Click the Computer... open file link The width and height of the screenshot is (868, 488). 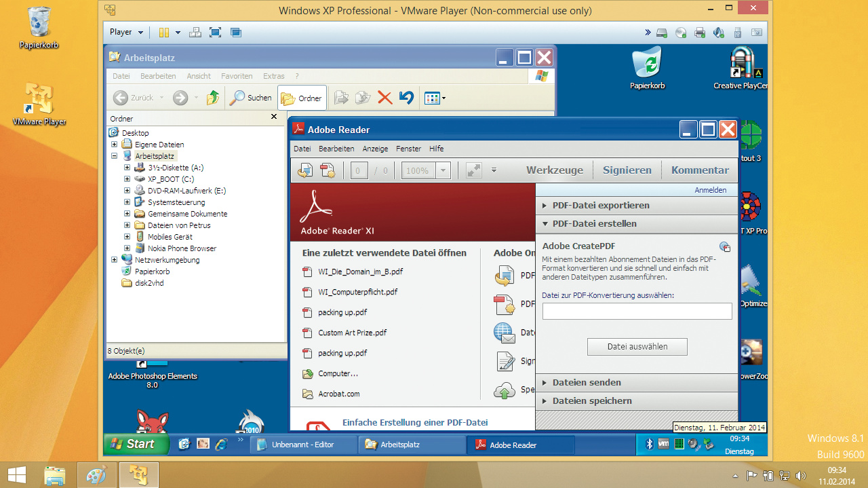pos(338,373)
